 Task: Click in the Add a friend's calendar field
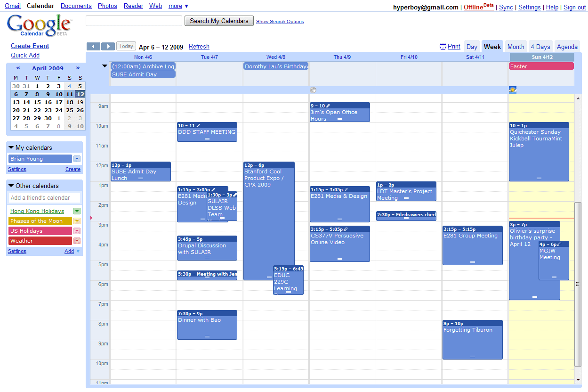coord(44,198)
